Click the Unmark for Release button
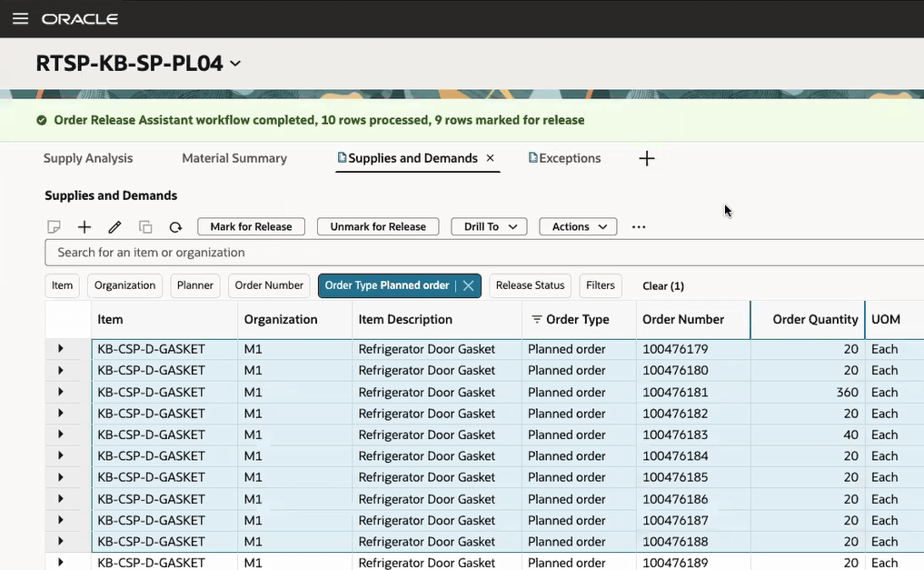This screenshot has height=570, width=924. (377, 226)
